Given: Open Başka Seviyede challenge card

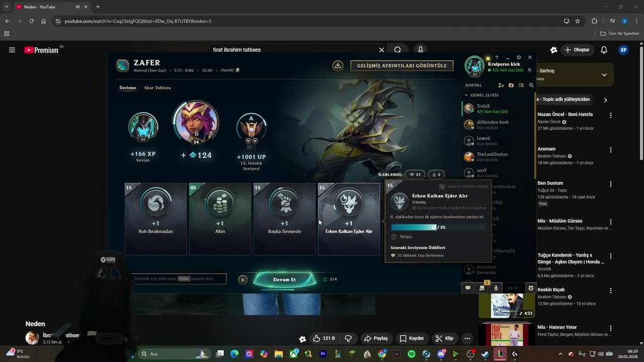Looking at the screenshot, I should pyautogui.click(x=284, y=219).
